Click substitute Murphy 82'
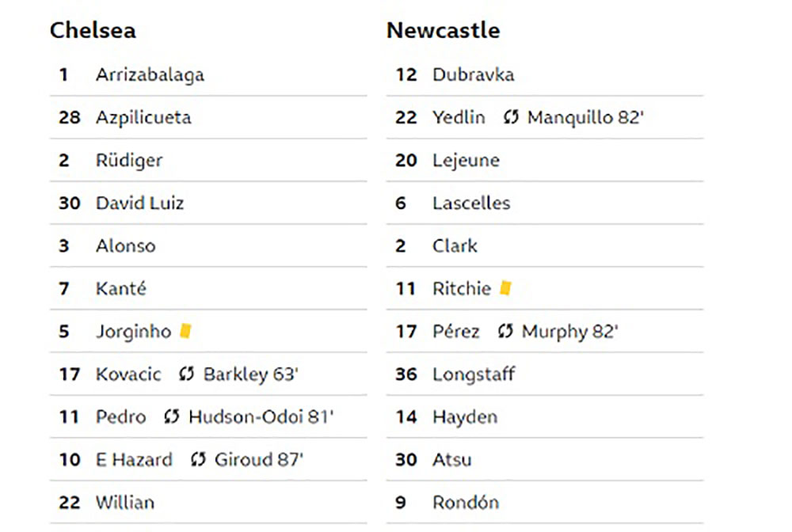The image size is (792, 532). click(569, 332)
